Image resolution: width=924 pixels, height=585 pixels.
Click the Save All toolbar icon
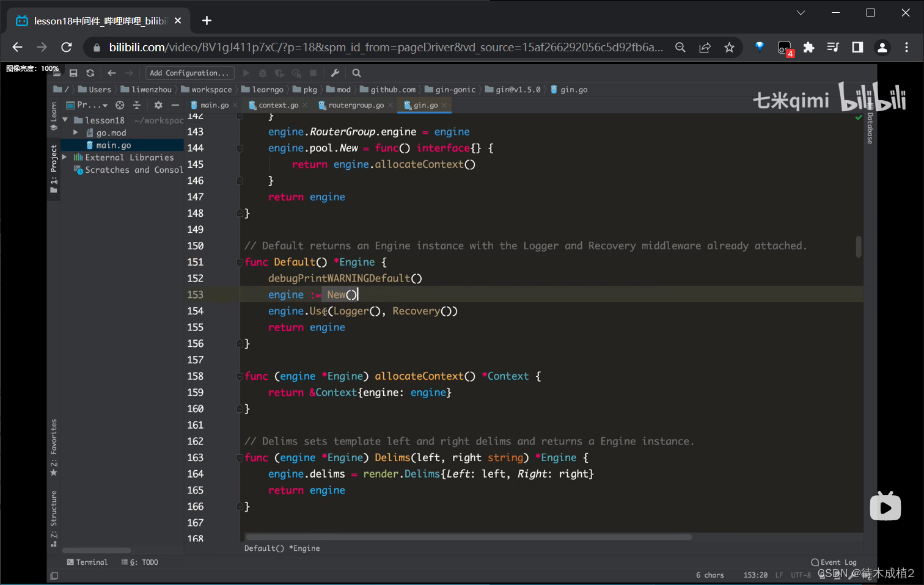[x=73, y=73]
